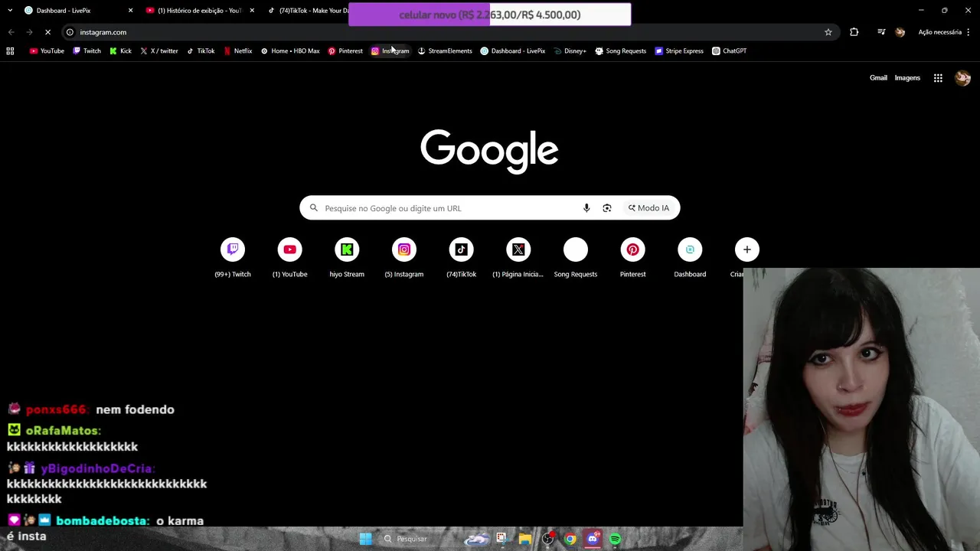980x551 pixels.
Task: Open the StreamElements bookmark
Action: point(444,51)
